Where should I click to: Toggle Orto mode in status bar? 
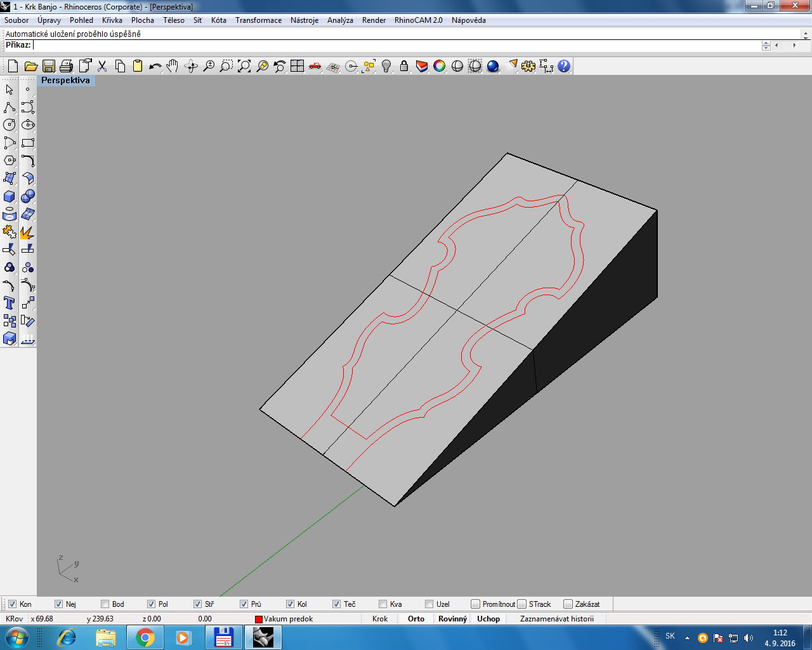[x=416, y=619]
